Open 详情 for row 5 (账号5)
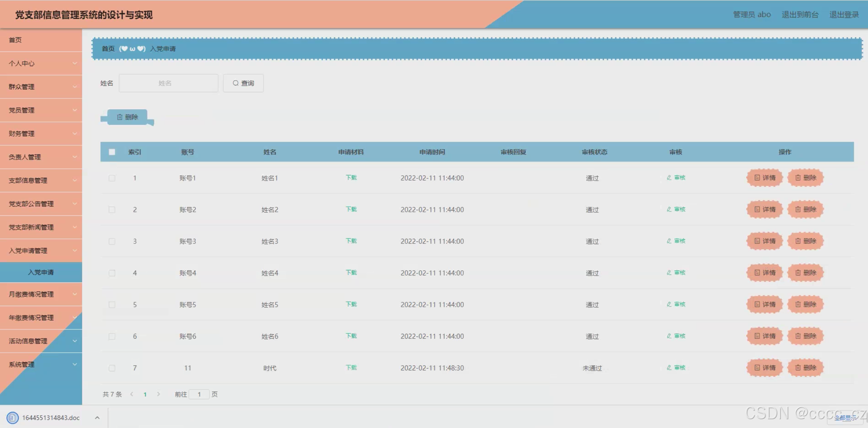868x428 pixels. [765, 304]
